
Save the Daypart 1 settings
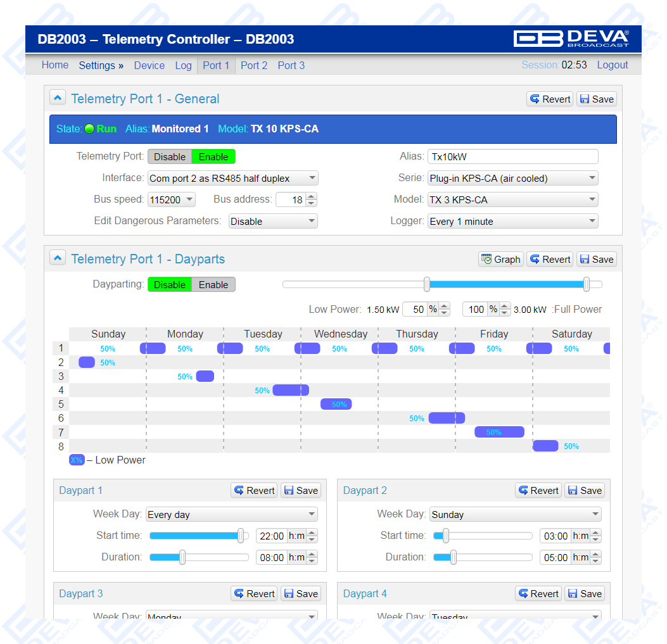coord(300,490)
